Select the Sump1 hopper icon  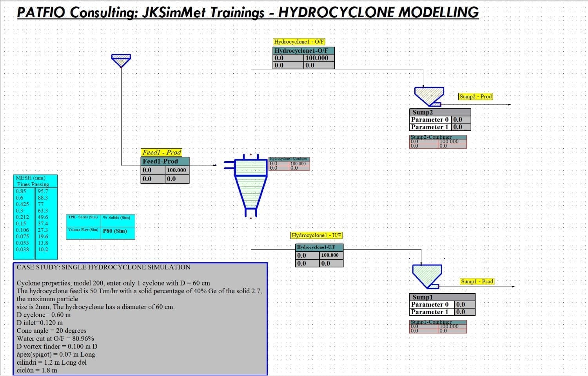(x=427, y=276)
